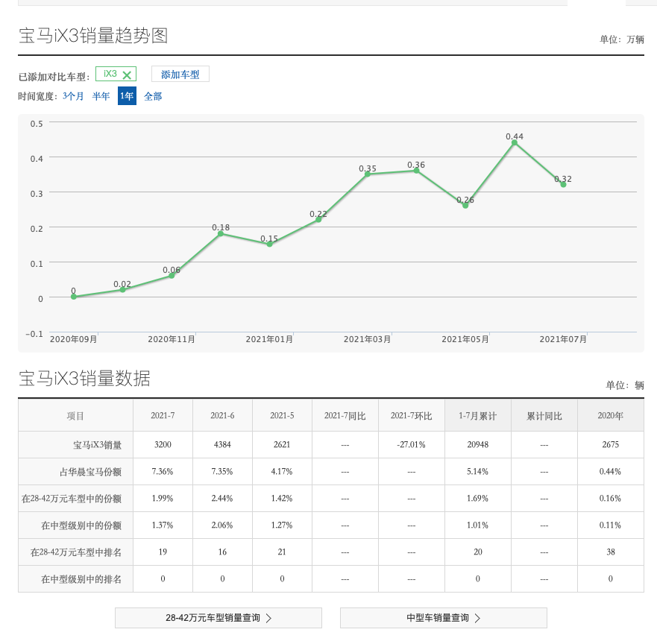Click the 0.44 peak data point
657x644 pixels.
click(514, 143)
